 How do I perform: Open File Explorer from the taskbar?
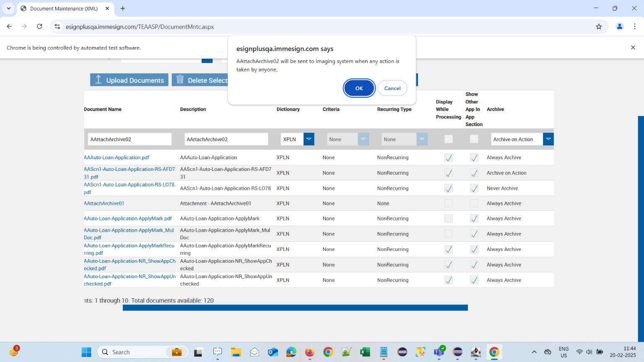pos(236,352)
